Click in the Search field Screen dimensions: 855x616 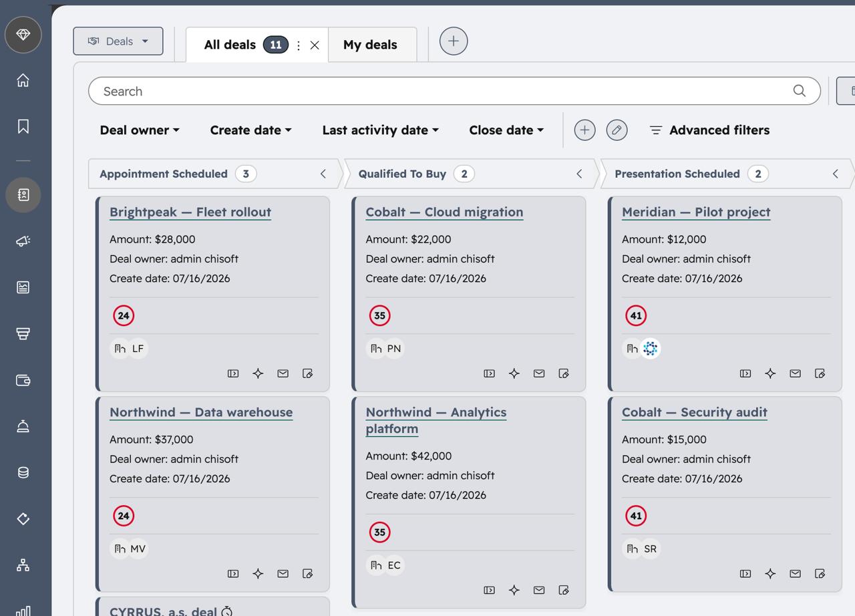[x=454, y=91]
